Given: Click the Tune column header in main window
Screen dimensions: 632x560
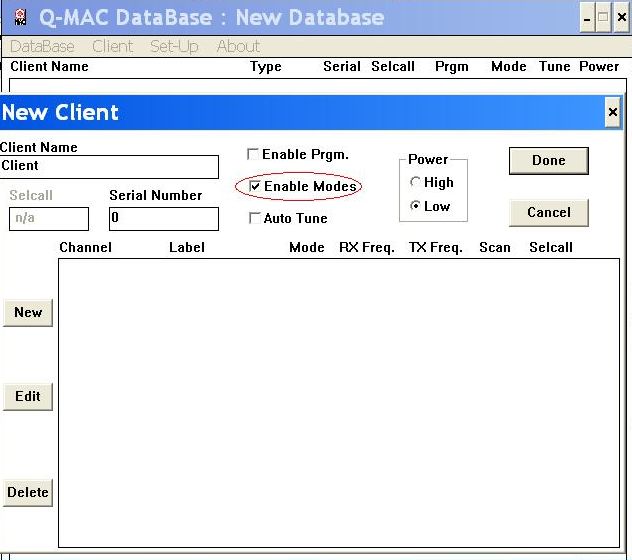Looking at the screenshot, I should coord(555,66).
